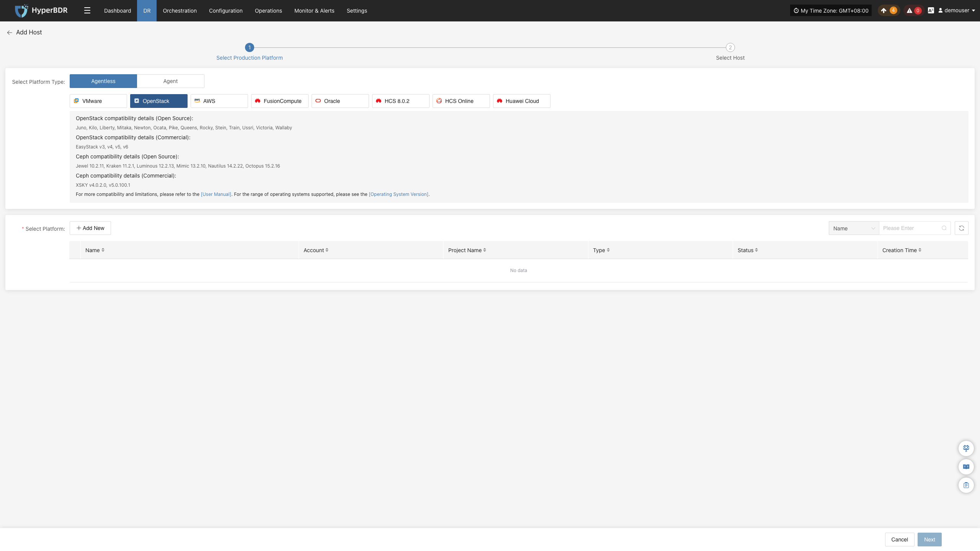Open the Monitor & Alerts menu
Screen dimensions: 980x551
(x=314, y=11)
